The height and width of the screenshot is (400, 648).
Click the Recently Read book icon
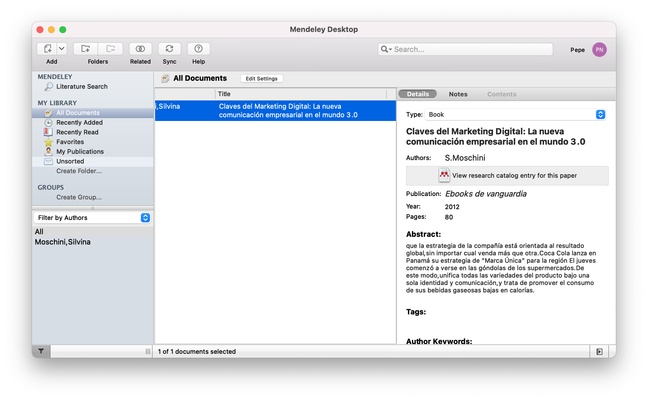(48, 132)
